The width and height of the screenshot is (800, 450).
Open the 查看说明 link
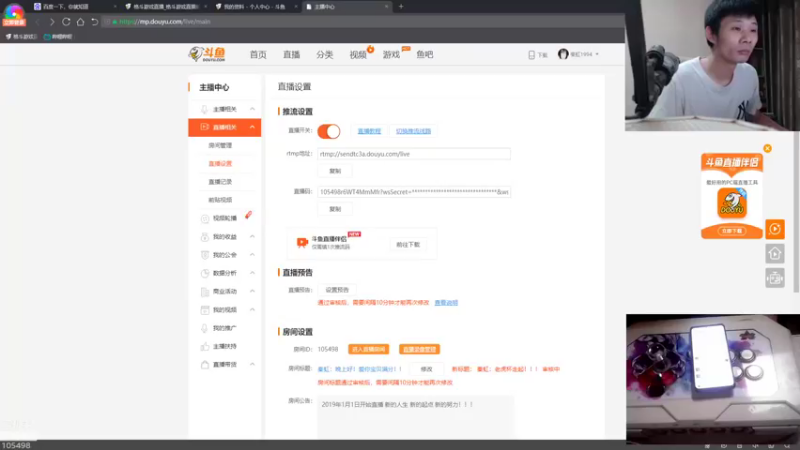446,303
